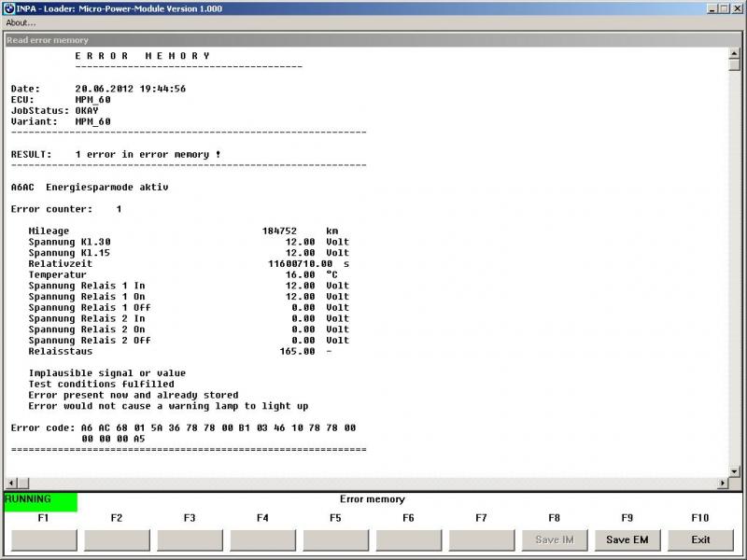Image resolution: width=747 pixels, height=560 pixels.
Task: Click the green RUNNING status indicator
Action: pos(40,501)
